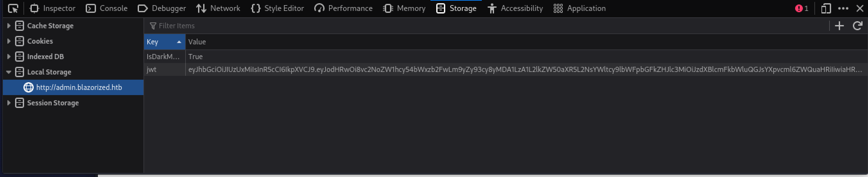Switch to the Network tab
Viewport: 868px width, 177px height.
218,8
